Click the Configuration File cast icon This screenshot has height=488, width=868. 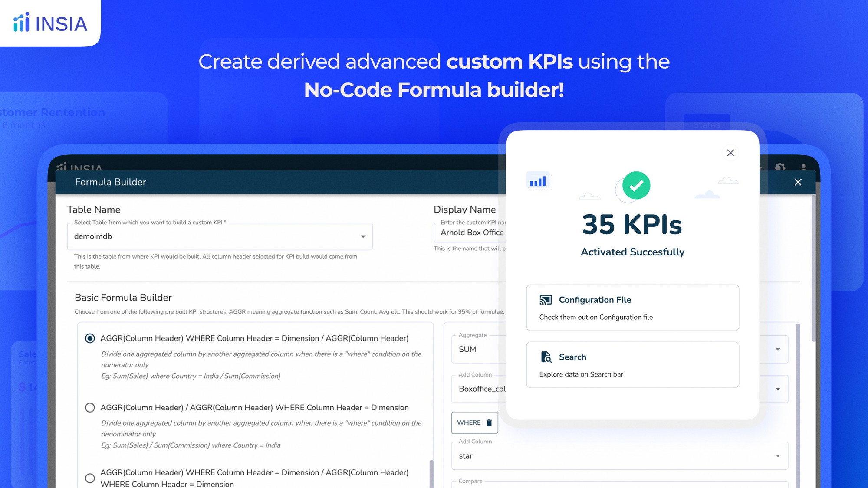(x=546, y=300)
